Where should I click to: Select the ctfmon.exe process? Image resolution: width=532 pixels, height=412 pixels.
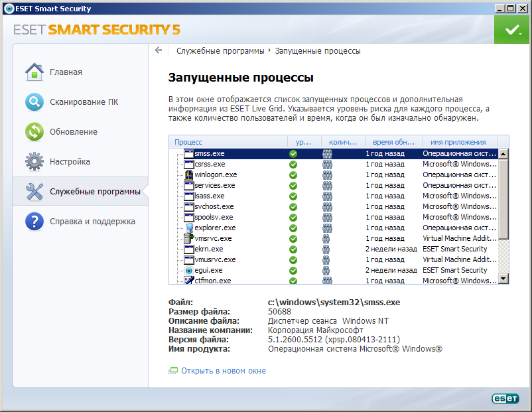click(334, 280)
